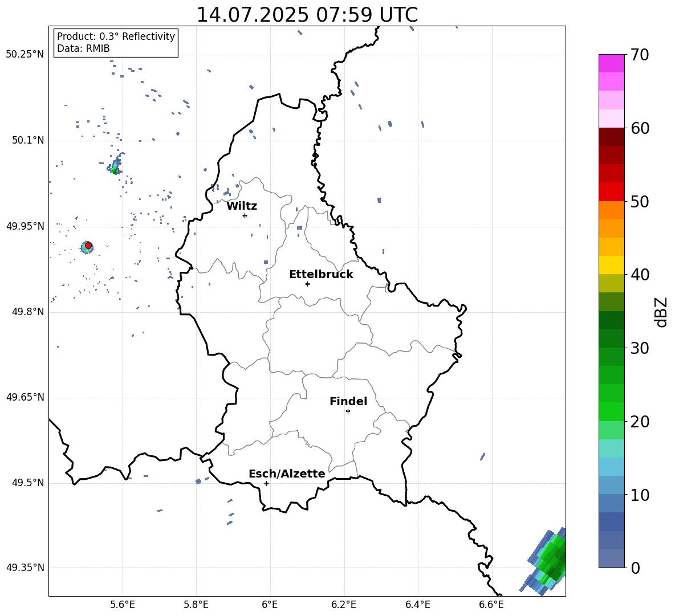This screenshot has height=616, width=675.
Task: Click the '10' colorbar tick label
Action: click(x=640, y=495)
